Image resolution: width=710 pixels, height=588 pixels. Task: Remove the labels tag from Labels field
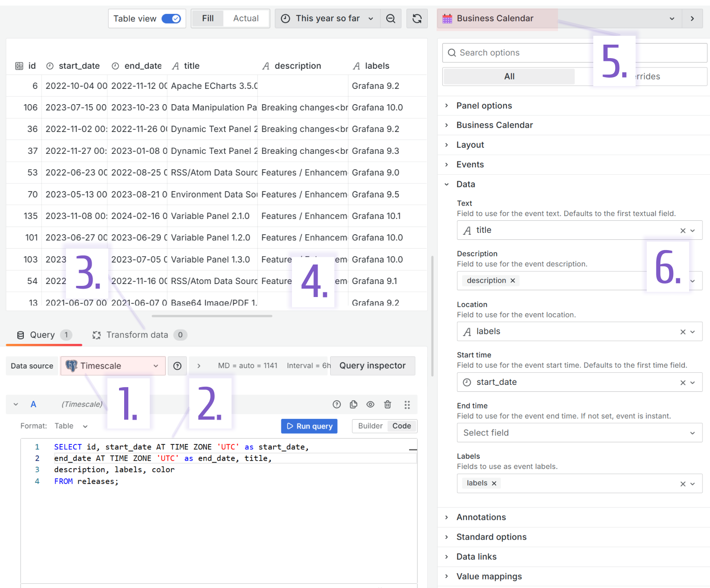(494, 483)
